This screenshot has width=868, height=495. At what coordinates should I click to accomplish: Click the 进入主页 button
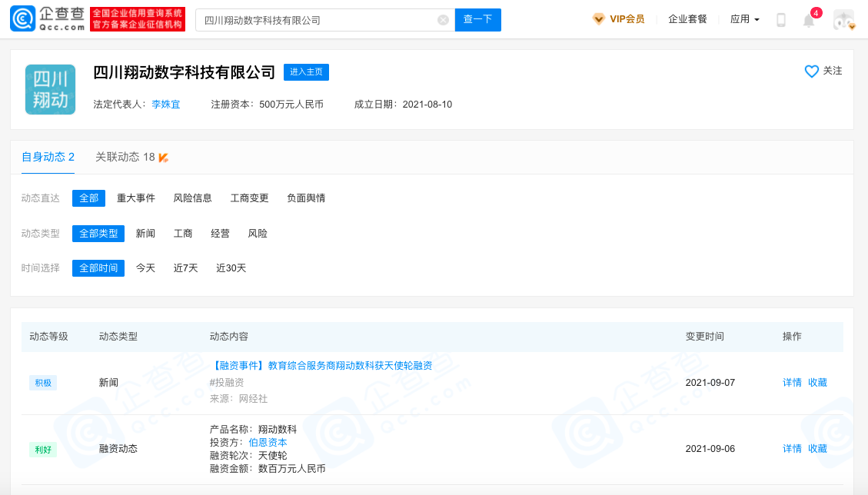click(x=306, y=72)
